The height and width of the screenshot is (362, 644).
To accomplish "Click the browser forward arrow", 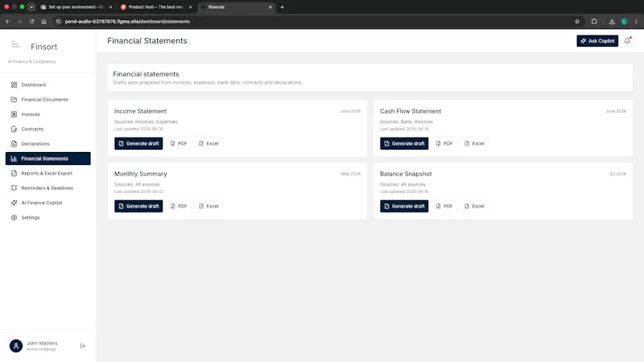I will (x=19, y=22).
